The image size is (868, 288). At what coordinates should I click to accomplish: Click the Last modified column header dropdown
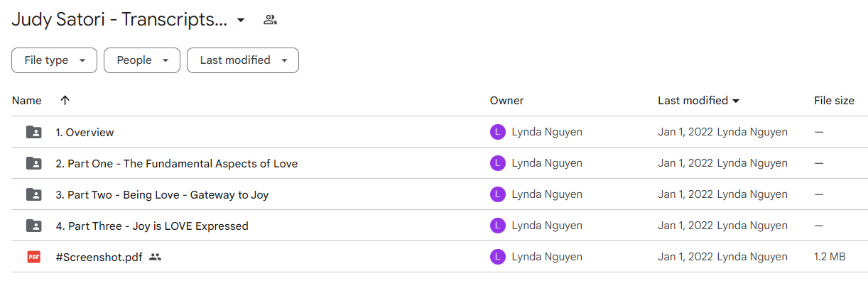pyautogui.click(x=699, y=101)
